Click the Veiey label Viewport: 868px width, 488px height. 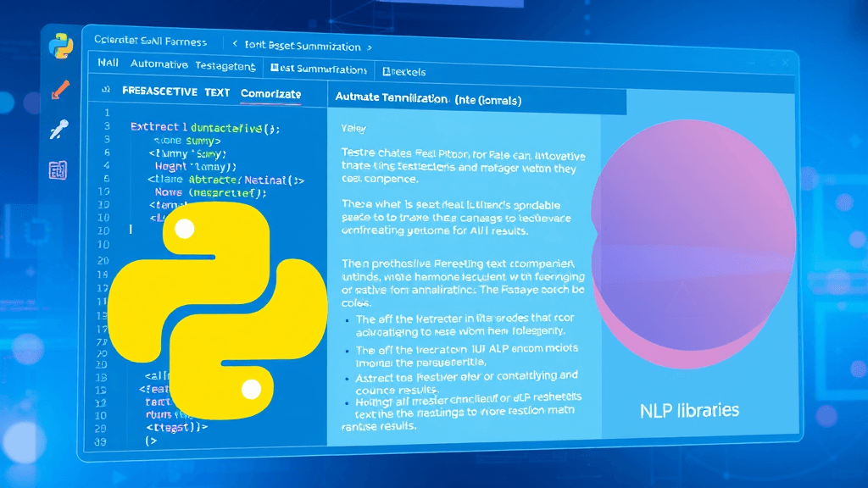pos(353,129)
